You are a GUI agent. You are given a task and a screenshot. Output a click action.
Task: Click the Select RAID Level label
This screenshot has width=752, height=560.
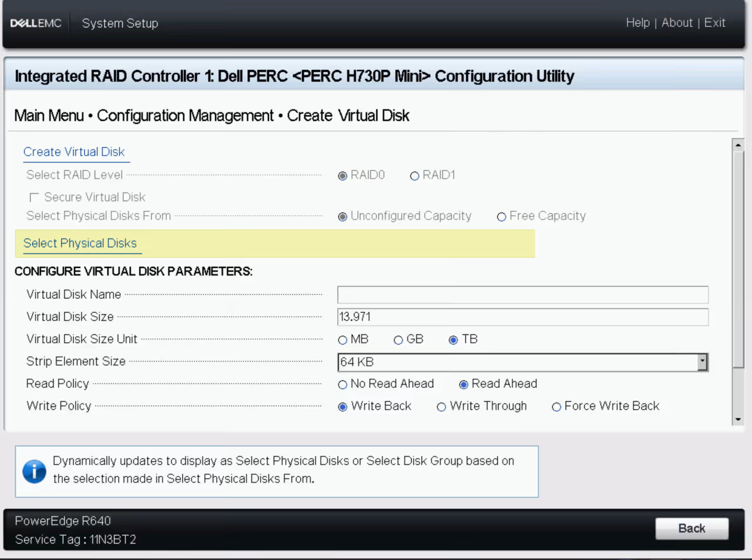pos(75,175)
